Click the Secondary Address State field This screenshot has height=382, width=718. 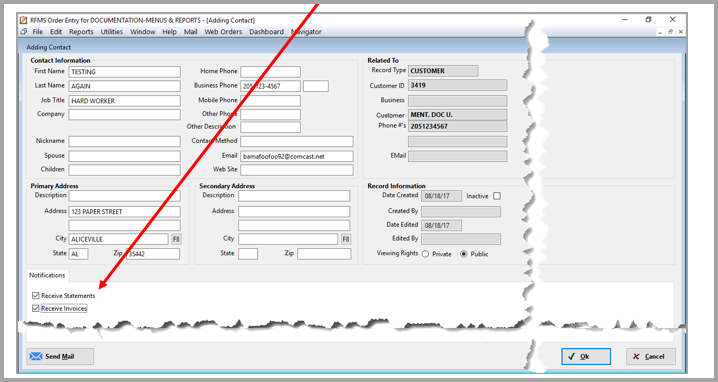coord(248,254)
